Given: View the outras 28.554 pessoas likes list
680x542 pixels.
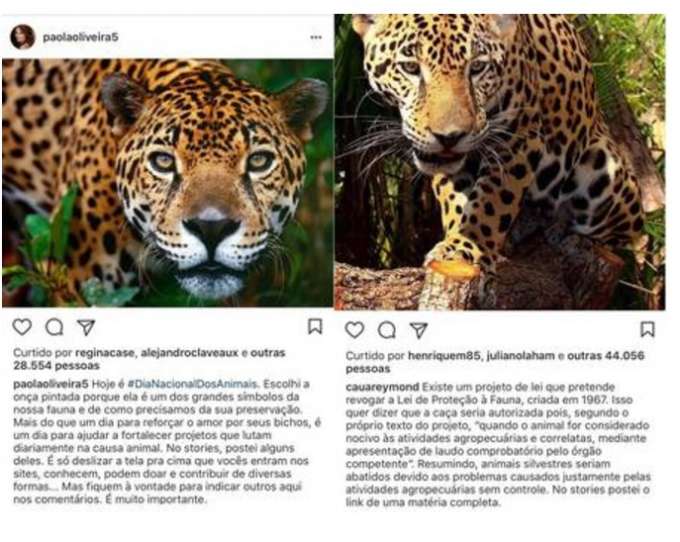Looking at the screenshot, I should [x=149, y=359].
